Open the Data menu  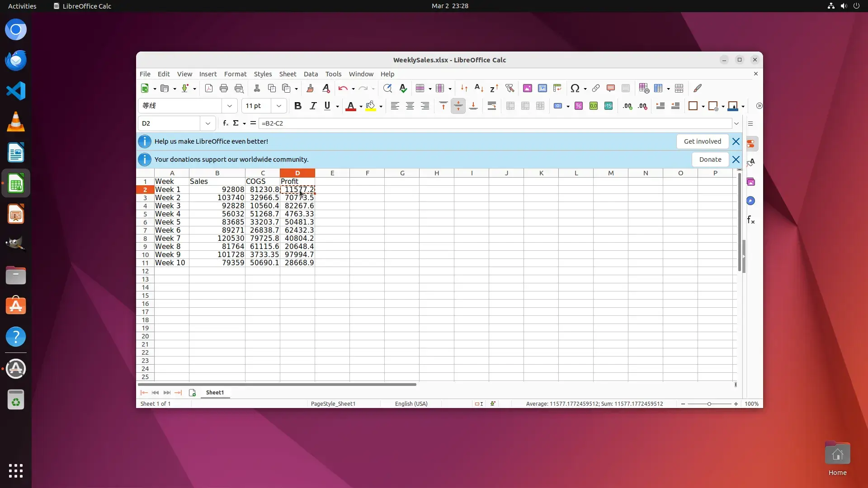tap(310, 74)
